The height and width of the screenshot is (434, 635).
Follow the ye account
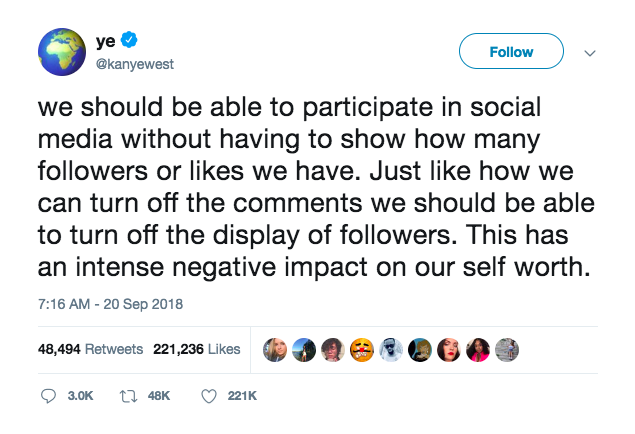tap(511, 51)
